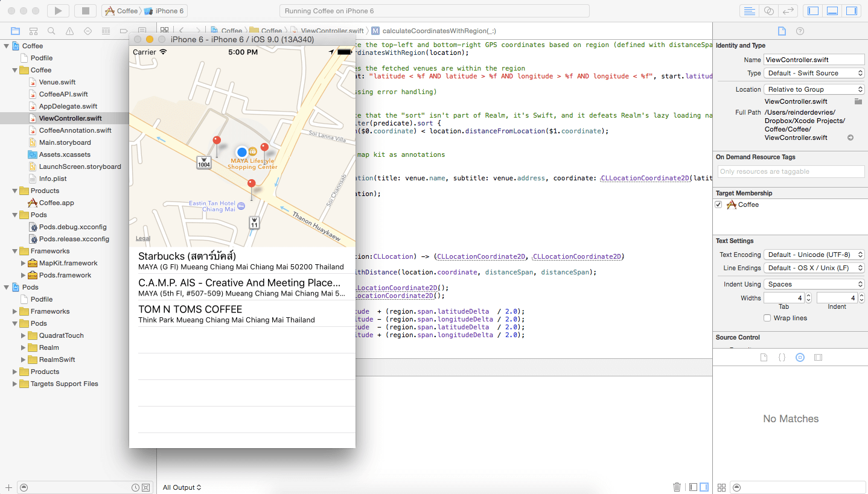Open AppDelegate.swift file

68,106
